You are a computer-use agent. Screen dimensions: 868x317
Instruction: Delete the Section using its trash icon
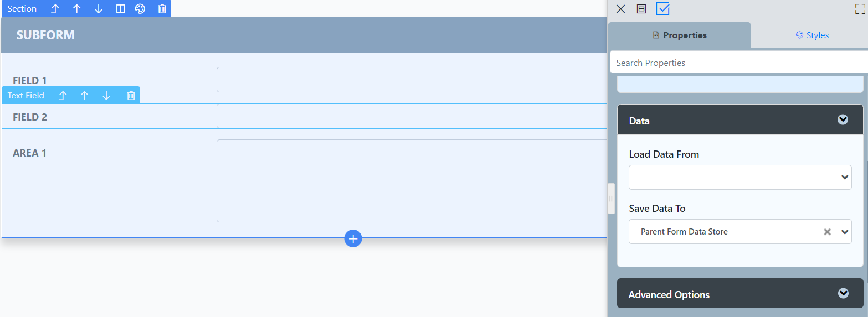pyautogui.click(x=162, y=9)
